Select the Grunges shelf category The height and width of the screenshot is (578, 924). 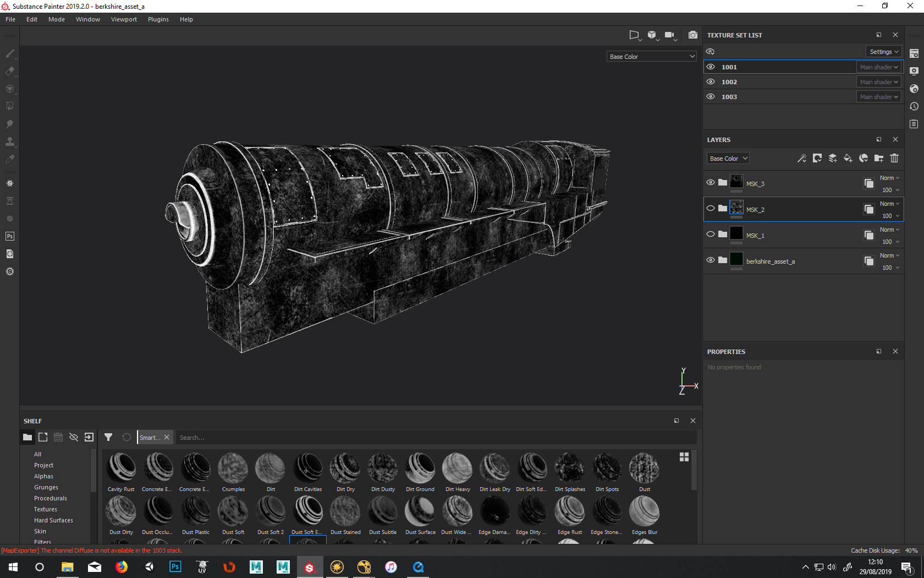pyautogui.click(x=46, y=487)
